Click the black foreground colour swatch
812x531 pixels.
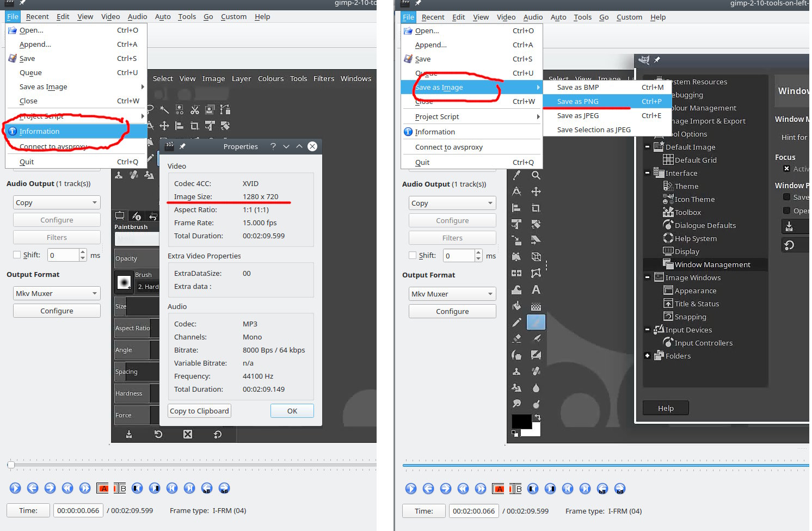(521, 421)
